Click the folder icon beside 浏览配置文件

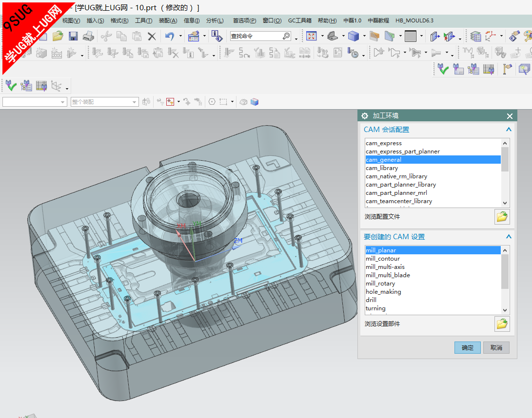point(502,217)
